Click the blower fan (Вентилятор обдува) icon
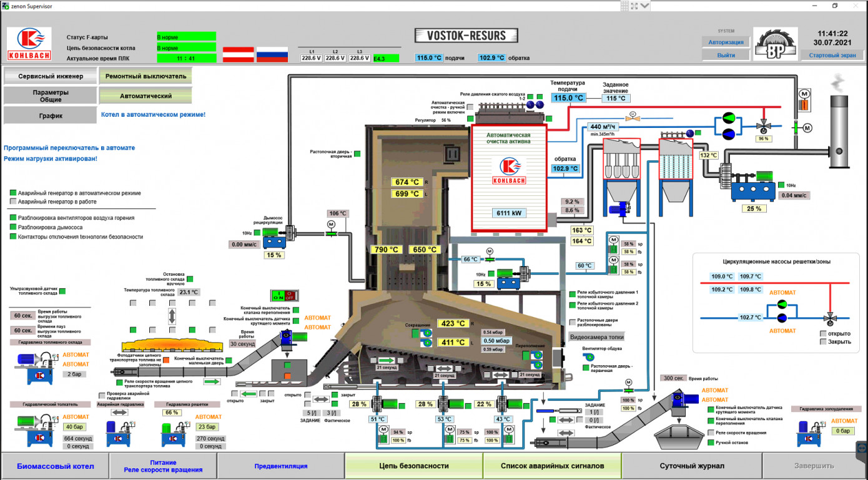The height and width of the screenshot is (480, 868). [588, 356]
